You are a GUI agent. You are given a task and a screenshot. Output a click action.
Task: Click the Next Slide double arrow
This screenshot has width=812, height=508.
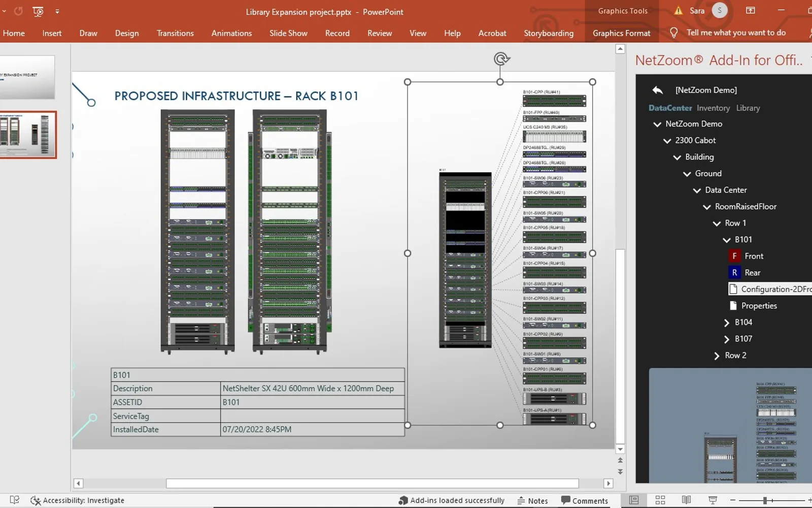tap(620, 472)
